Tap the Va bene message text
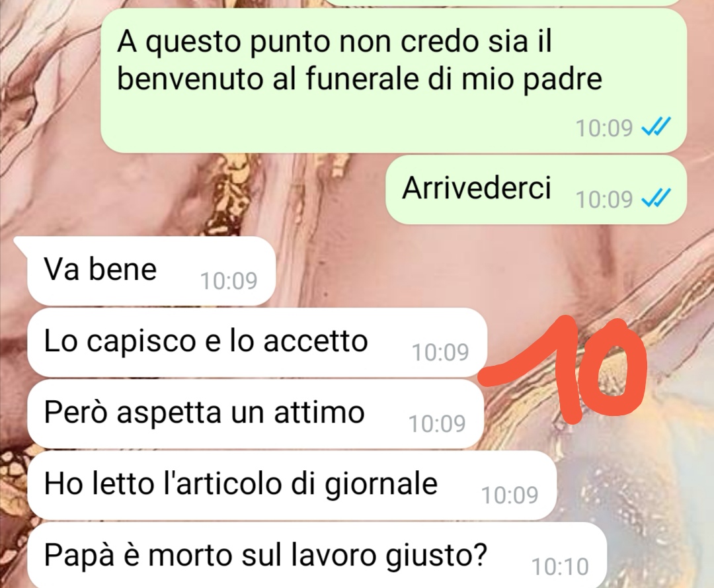The width and height of the screenshot is (714, 588). click(100, 269)
